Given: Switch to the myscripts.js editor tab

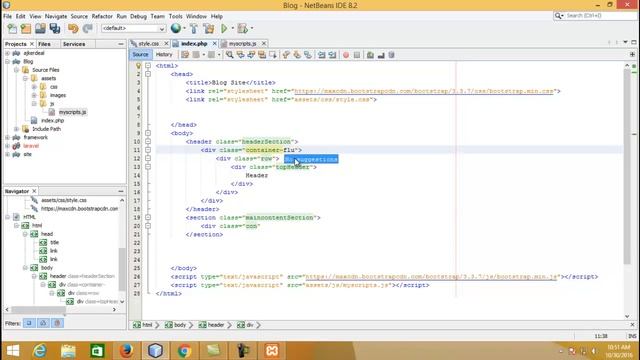Looking at the screenshot, I should coord(242,43).
